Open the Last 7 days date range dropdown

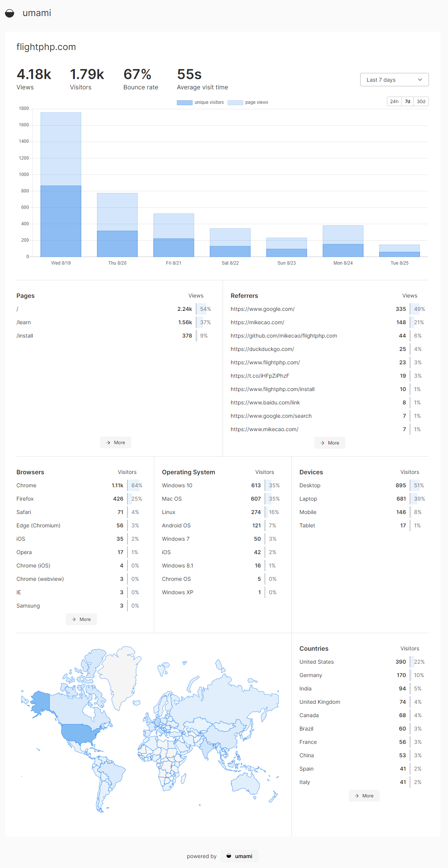click(394, 80)
